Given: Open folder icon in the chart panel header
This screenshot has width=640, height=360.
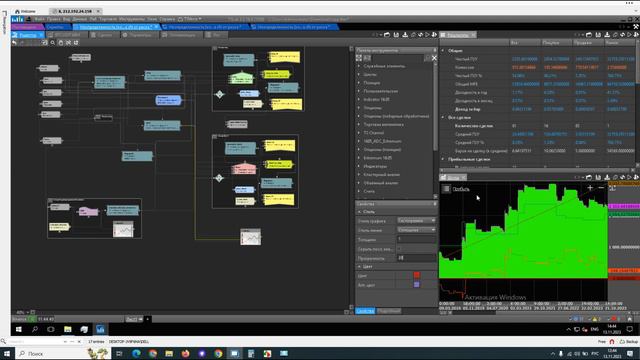Looking at the screenshot, I should [589, 177].
